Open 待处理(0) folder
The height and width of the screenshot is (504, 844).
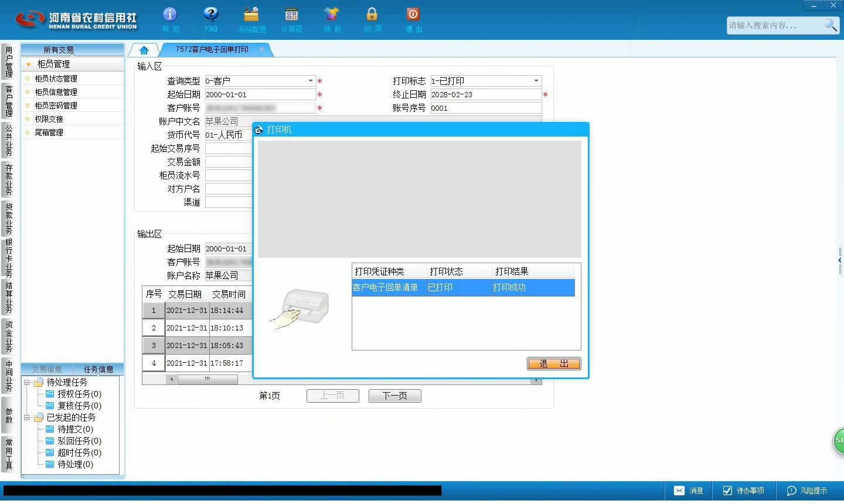pyautogui.click(x=69, y=464)
